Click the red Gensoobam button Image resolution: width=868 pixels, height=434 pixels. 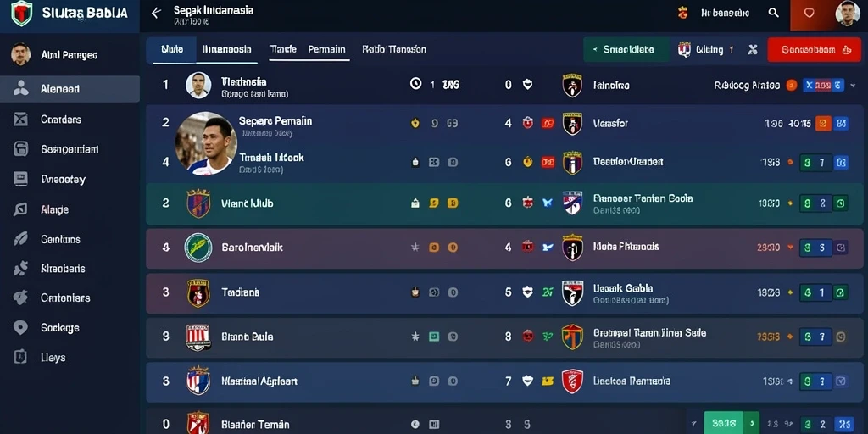pyautogui.click(x=815, y=50)
